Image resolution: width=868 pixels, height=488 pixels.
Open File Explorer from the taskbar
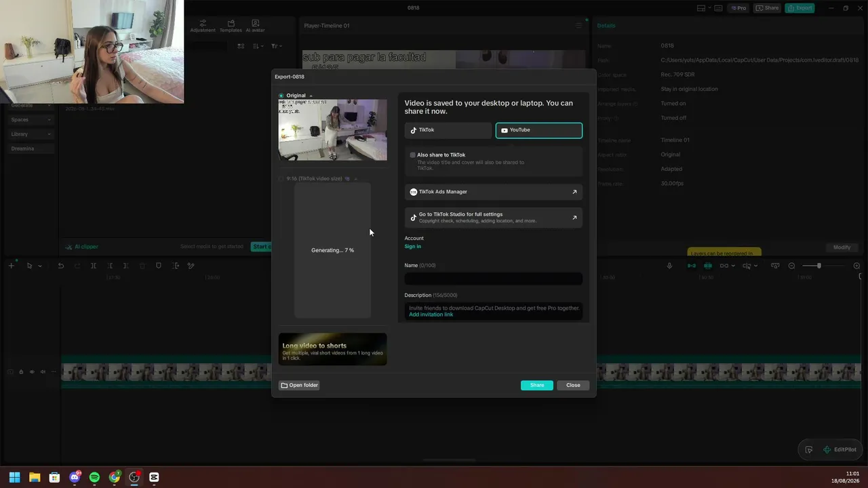pyautogui.click(x=35, y=477)
